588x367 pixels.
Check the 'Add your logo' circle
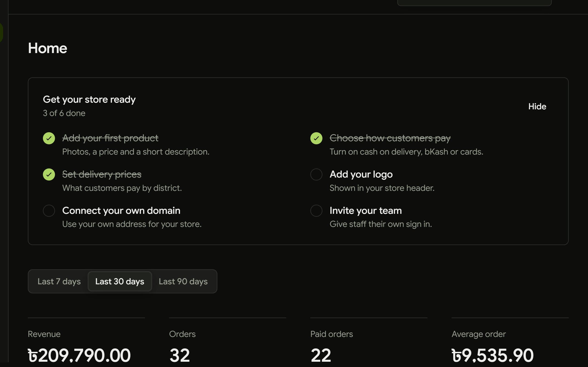[316, 174]
